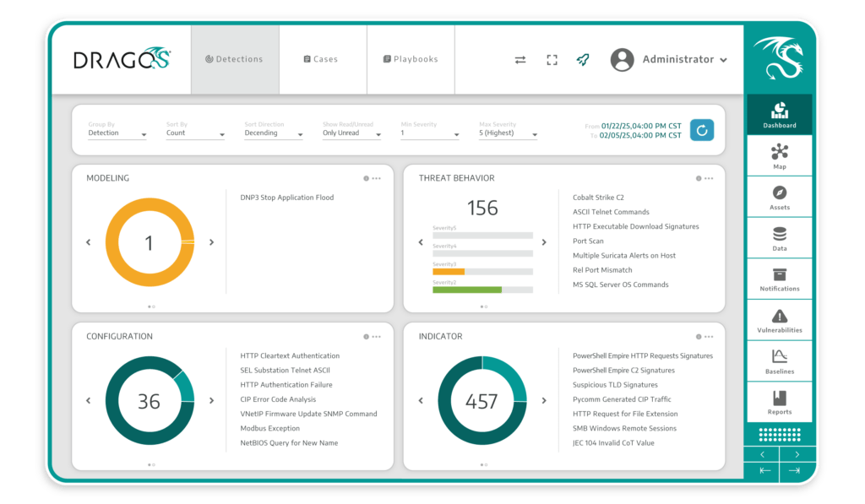This screenshot has height=504, width=865.
Task: Collapse sidebar with left bar-arrow icon
Action: tap(764, 470)
